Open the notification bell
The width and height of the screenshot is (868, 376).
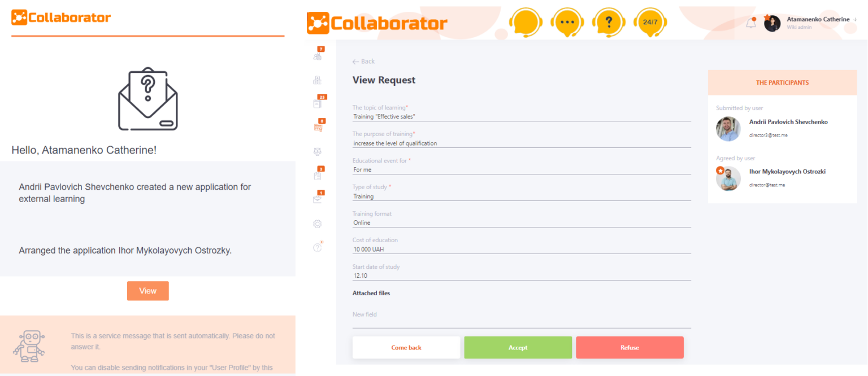752,23
